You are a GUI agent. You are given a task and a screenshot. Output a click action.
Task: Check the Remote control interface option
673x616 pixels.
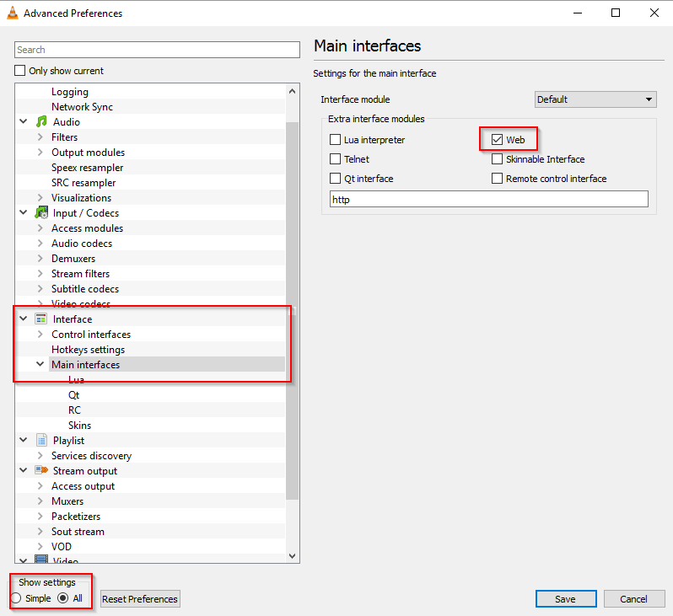pos(497,178)
